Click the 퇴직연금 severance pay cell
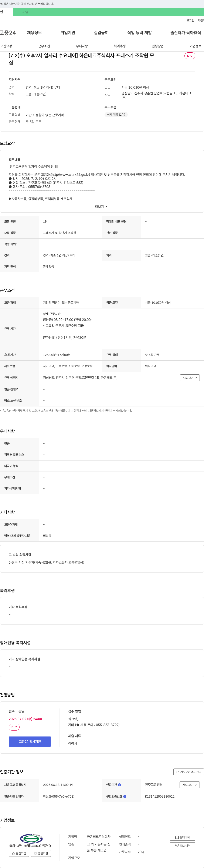The height and width of the screenshot is (868, 204). pos(150,366)
